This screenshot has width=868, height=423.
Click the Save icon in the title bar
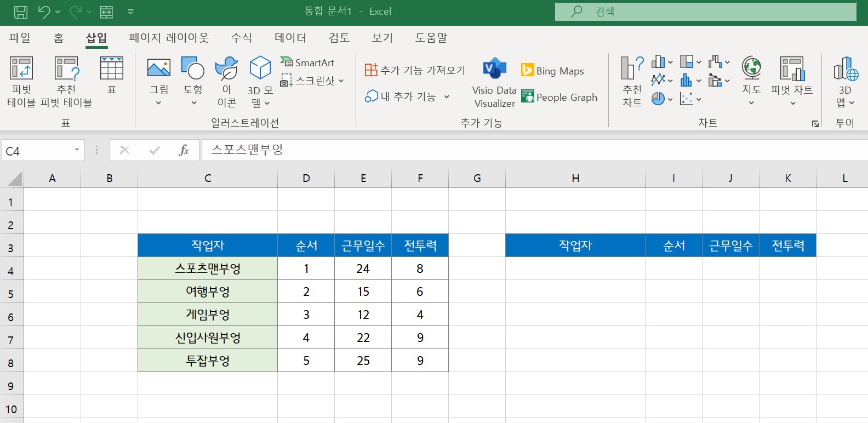pos(20,12)
